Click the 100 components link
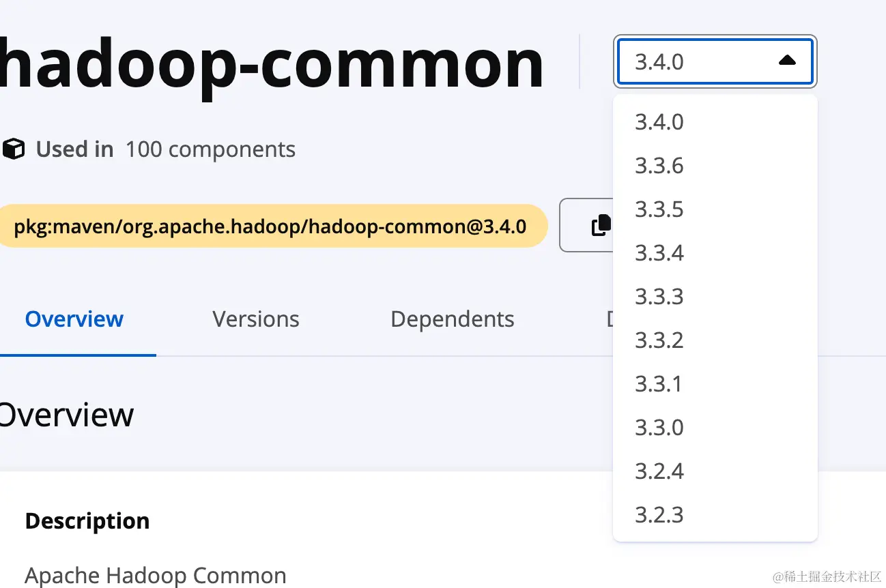 [210, 149]
